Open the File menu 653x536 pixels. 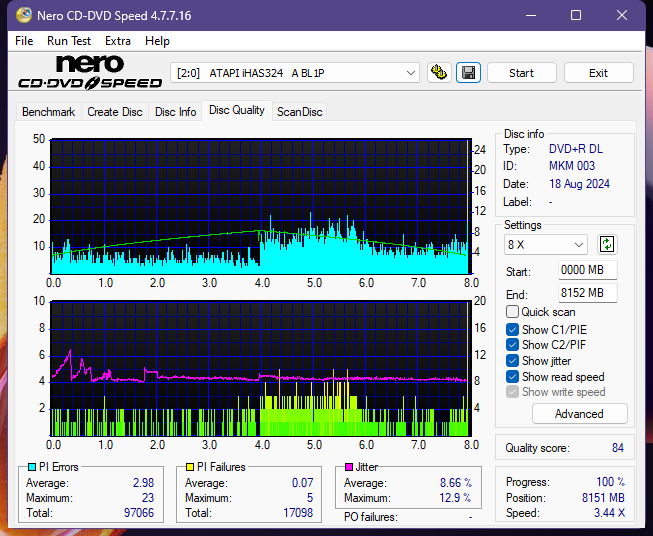tap(24, 41)
